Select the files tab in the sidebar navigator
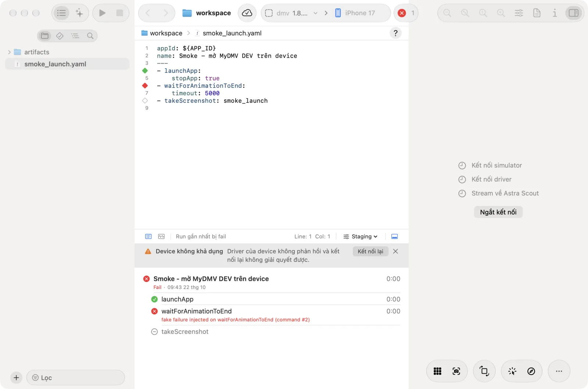This screenshot has width=588, height=389. click(45, 36)
